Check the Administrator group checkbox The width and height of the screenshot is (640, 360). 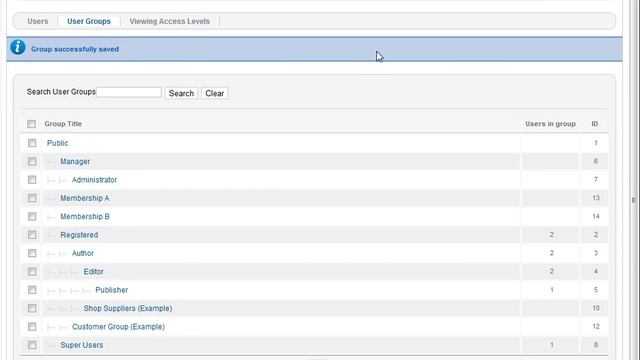click(32, 180)
